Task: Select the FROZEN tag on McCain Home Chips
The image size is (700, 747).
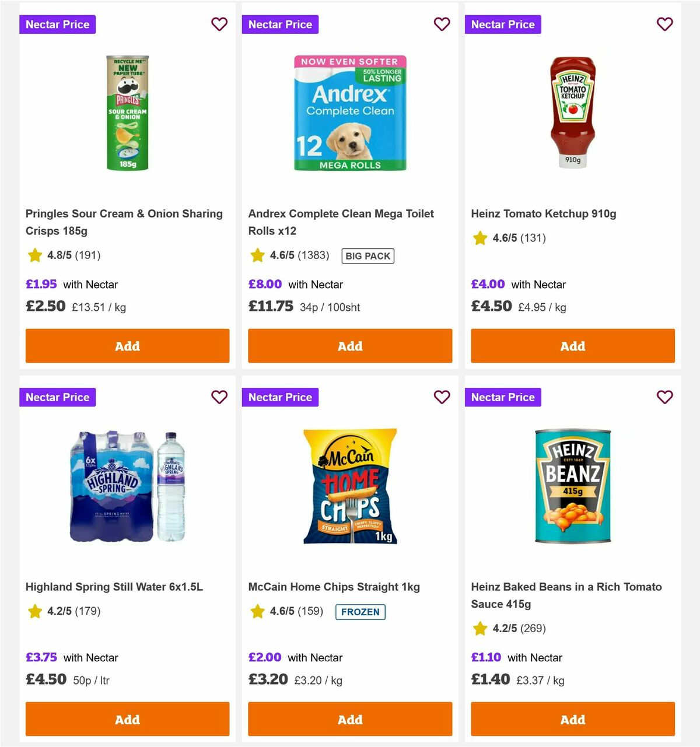Action: coord(360,612)
